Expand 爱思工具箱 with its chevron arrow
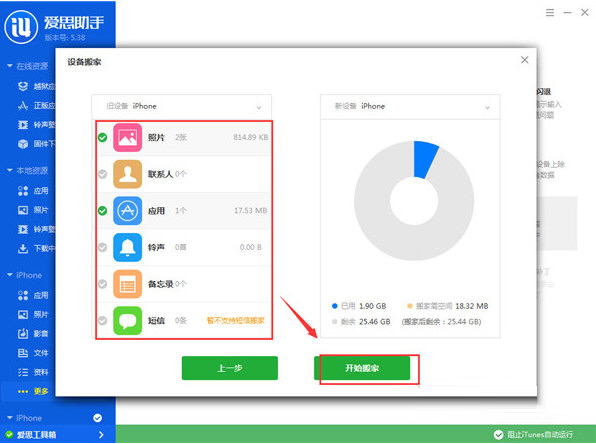The width and height of the screenshot is (596, 444). click(101, 434)
